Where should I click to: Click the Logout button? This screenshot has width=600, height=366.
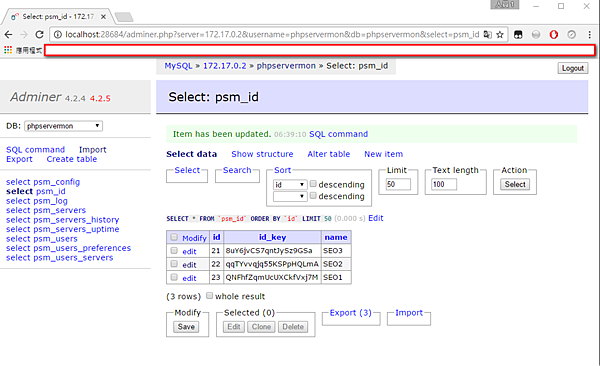[572, 68]
